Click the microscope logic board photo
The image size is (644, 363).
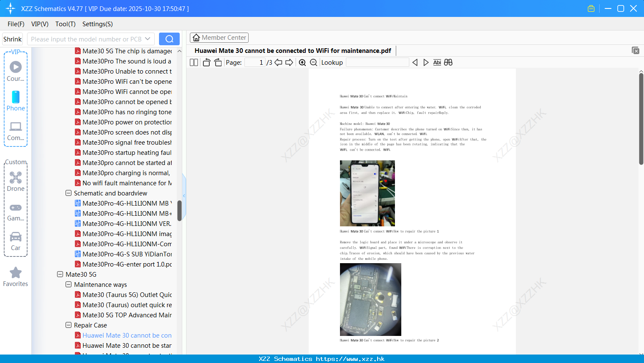(x=370, y=300)
